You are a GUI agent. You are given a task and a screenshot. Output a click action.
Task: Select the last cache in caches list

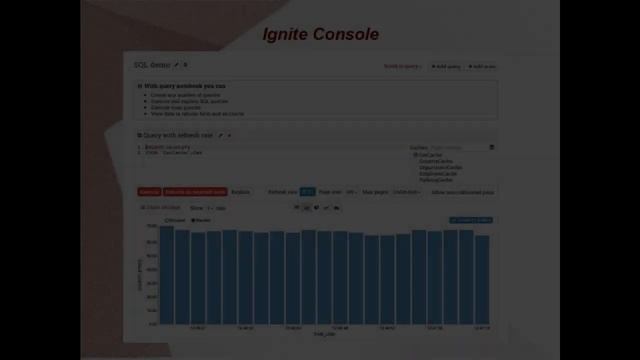[x=436, y=180]
